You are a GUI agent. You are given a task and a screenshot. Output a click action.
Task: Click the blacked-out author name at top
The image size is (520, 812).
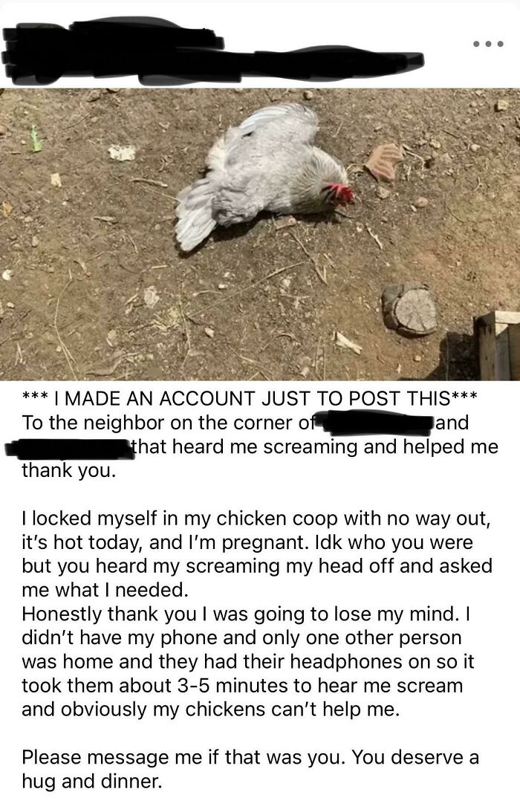[212, 51]
